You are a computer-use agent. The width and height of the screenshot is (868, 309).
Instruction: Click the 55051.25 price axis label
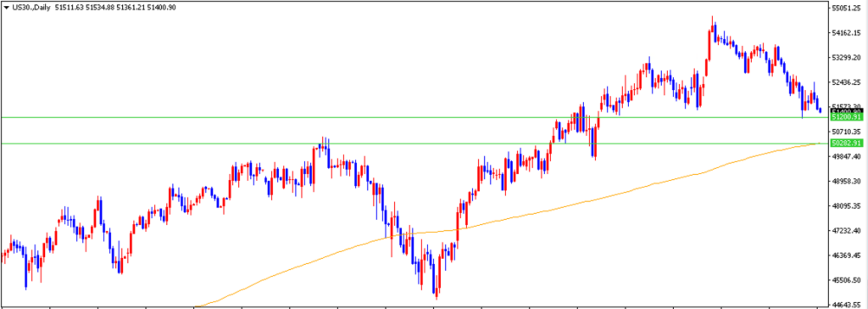846,8
